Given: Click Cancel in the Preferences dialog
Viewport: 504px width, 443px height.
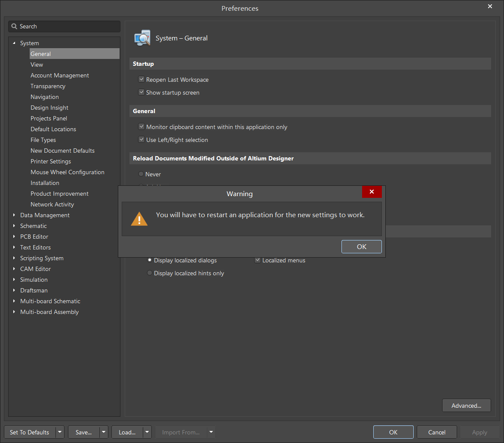Looking at the screenshot, I should click(x=436, y=432).
